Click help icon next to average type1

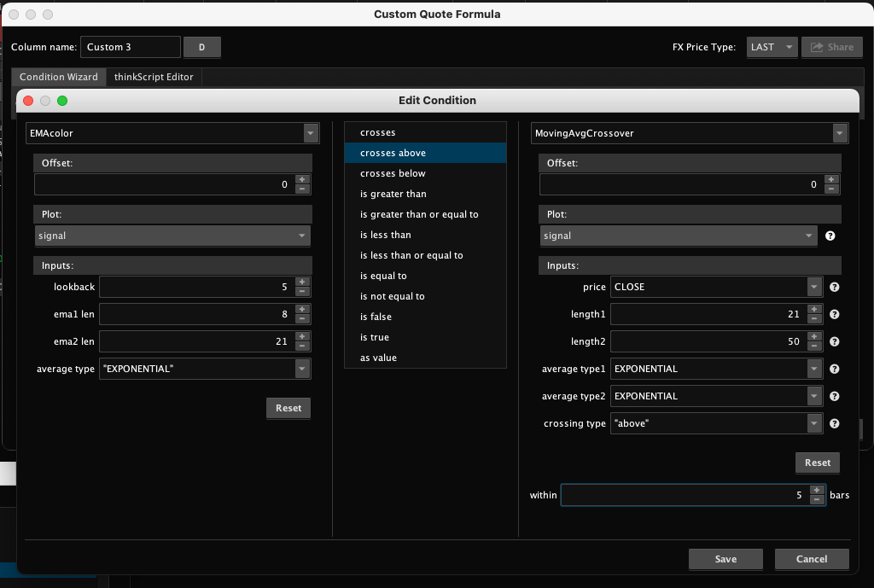coord(834,370)
